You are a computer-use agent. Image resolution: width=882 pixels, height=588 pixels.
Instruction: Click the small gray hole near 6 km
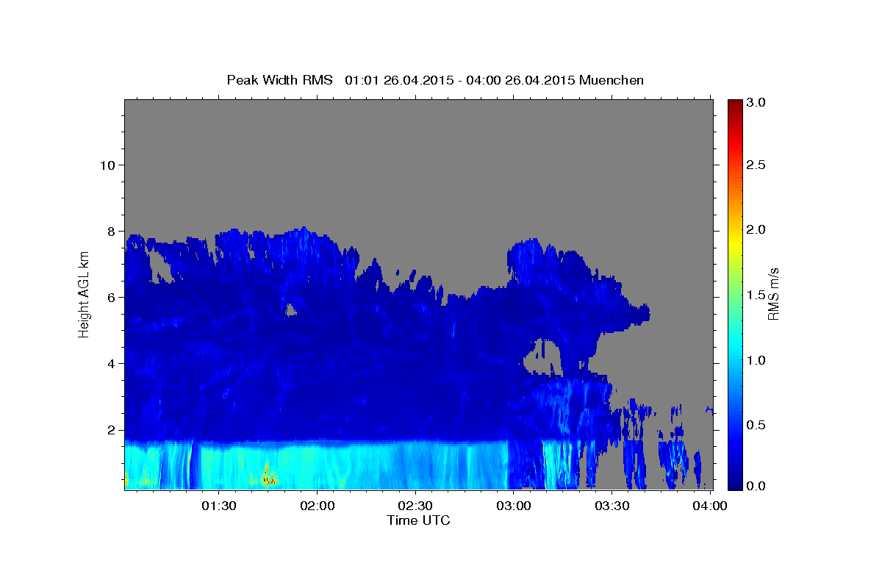pos(291,309)
